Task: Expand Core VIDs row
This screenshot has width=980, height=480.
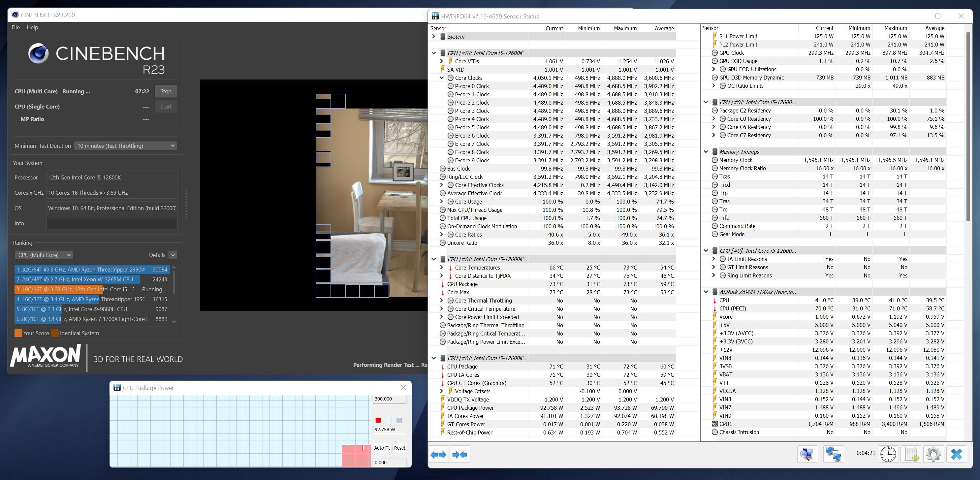Action: tap(441, 61)
